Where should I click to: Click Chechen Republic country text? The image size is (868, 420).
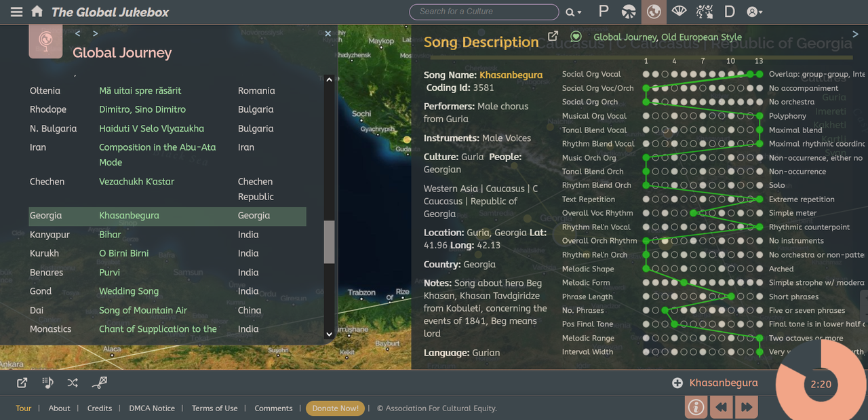pyautogui.click(x=256, y=189)
